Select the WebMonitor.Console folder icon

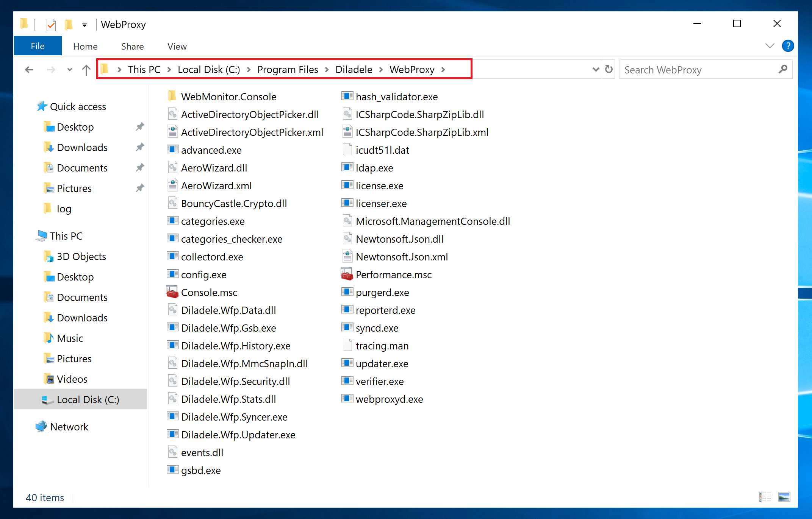pyautogui.click(x=172, y=96)
